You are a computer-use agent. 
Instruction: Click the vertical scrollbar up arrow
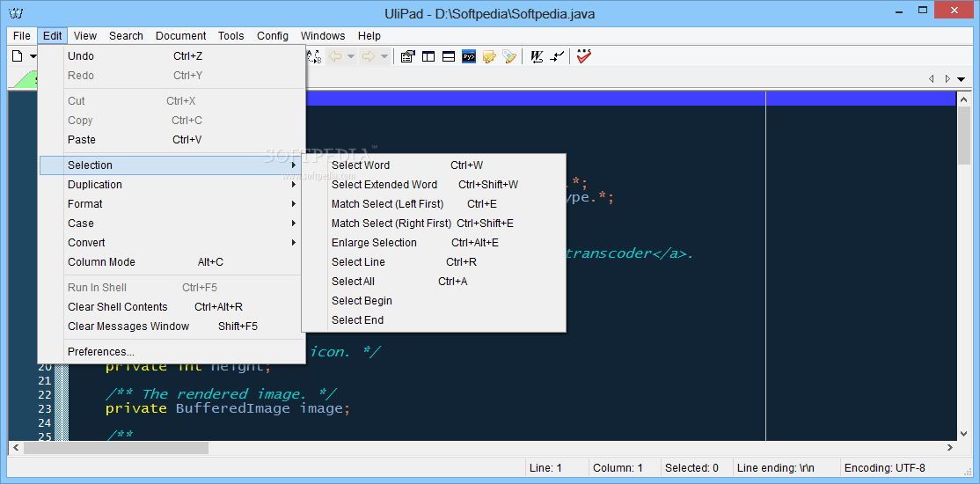coord(963,99)
